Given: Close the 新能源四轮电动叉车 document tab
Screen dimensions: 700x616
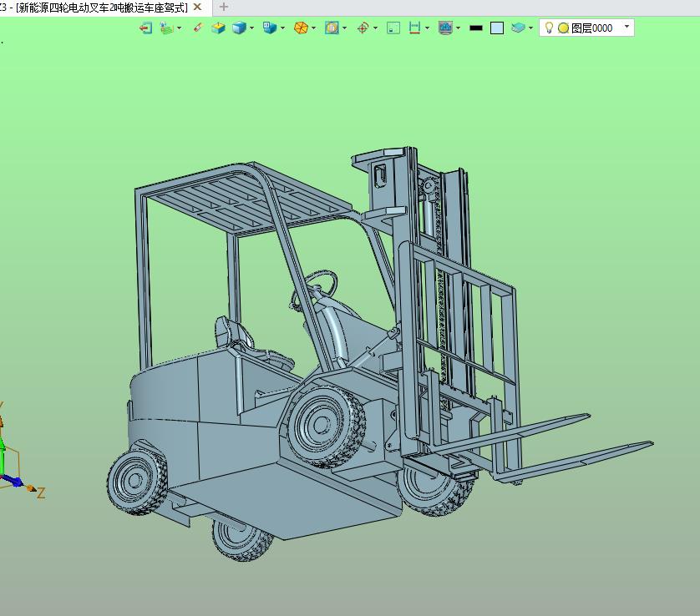Looking at the screenshot, I should pos(197,8).
